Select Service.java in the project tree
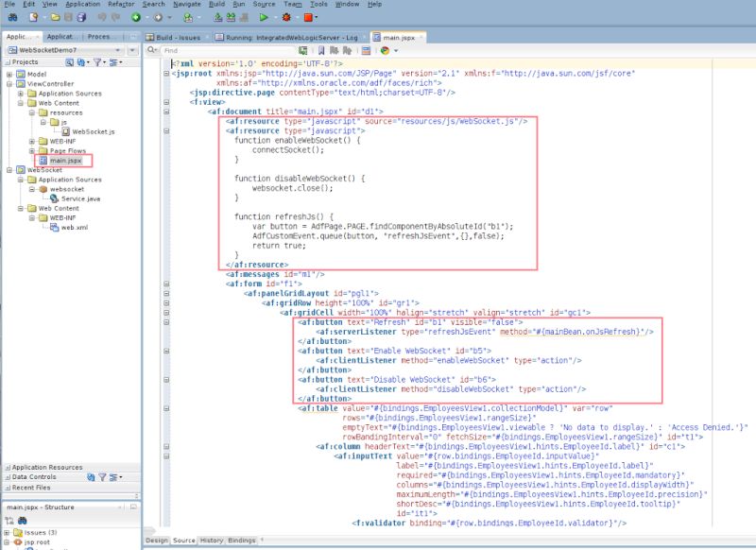 point(80,198)
